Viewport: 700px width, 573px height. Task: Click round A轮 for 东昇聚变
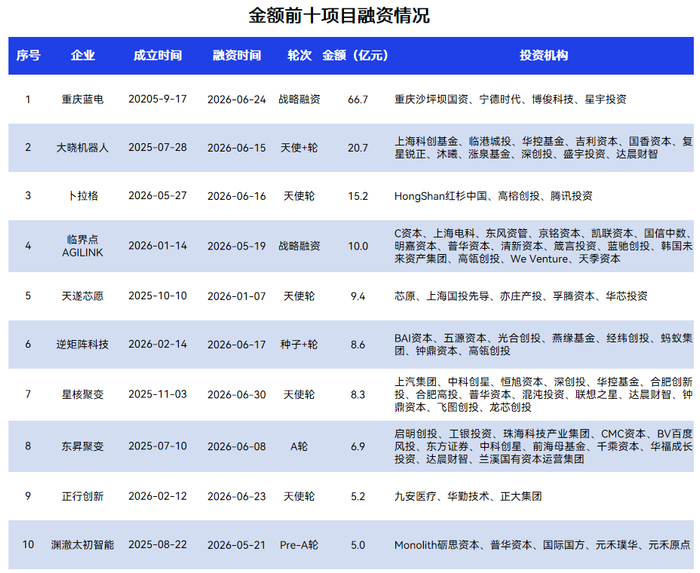(299, 446)
